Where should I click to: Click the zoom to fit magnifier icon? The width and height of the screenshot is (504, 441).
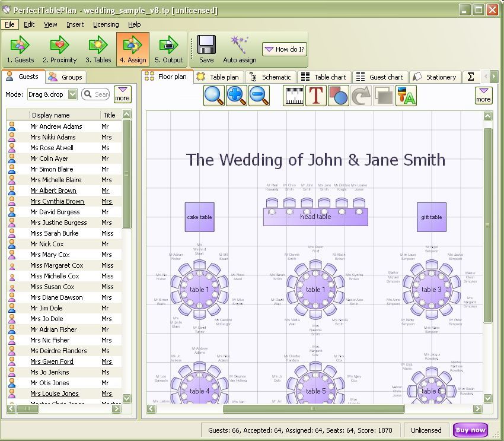click(x=213, y=96)
